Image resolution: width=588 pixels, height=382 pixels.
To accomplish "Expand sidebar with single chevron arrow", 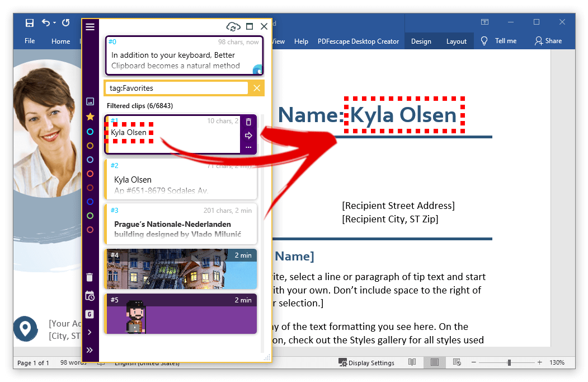I will pyautogui.click(x=90, y=332).
